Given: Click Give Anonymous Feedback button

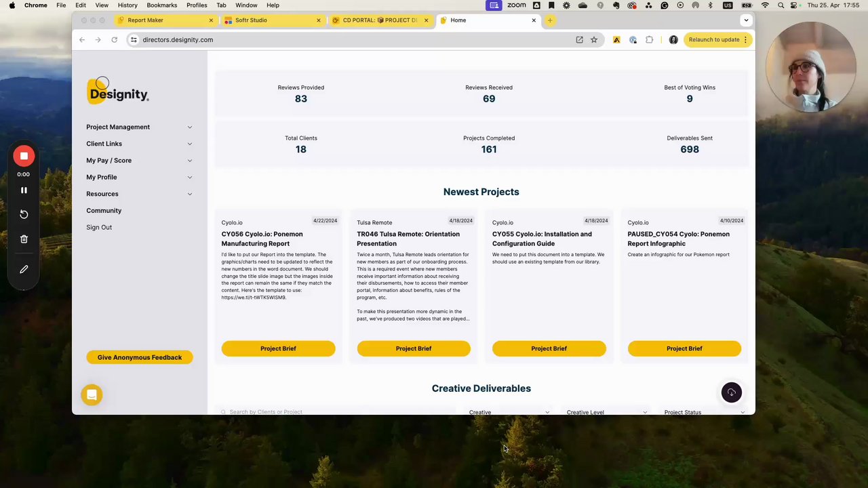Looking at the screenshot, I should point(140,357).
